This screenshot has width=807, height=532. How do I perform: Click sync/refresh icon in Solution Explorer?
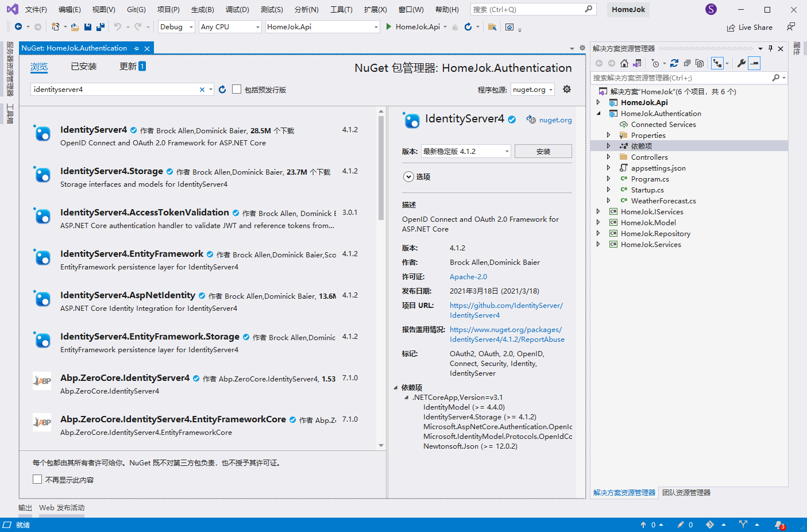pyautogui.click(x=674, y=63)
